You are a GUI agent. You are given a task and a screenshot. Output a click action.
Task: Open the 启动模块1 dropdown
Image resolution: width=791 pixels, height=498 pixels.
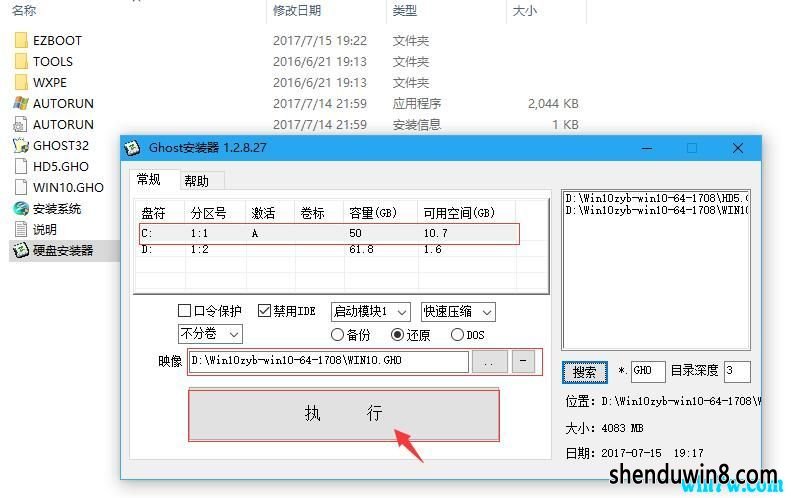click(x=371, y=312)
